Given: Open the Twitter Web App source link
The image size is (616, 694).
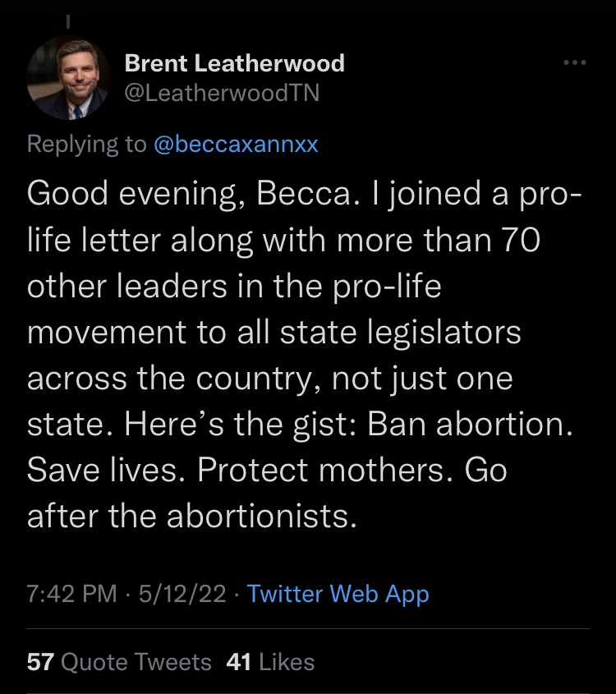Looking at the screenshot, I should tap(338, 594).
